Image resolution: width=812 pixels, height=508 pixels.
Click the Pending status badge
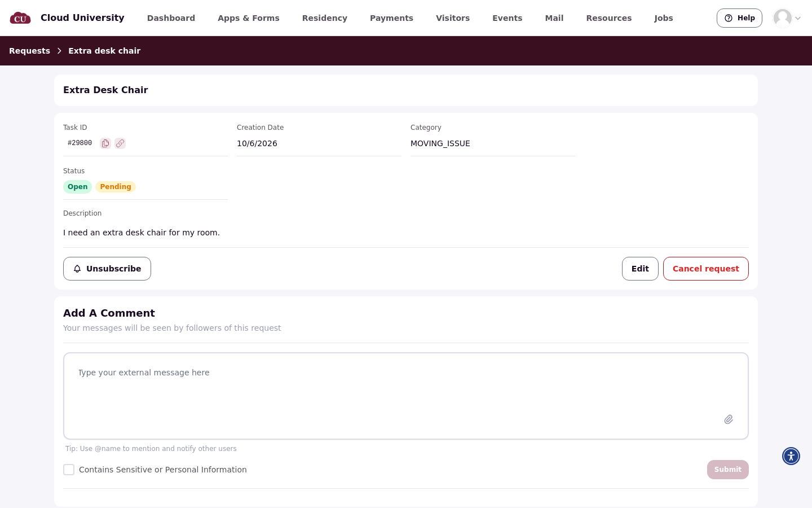(x=116, y=187)
